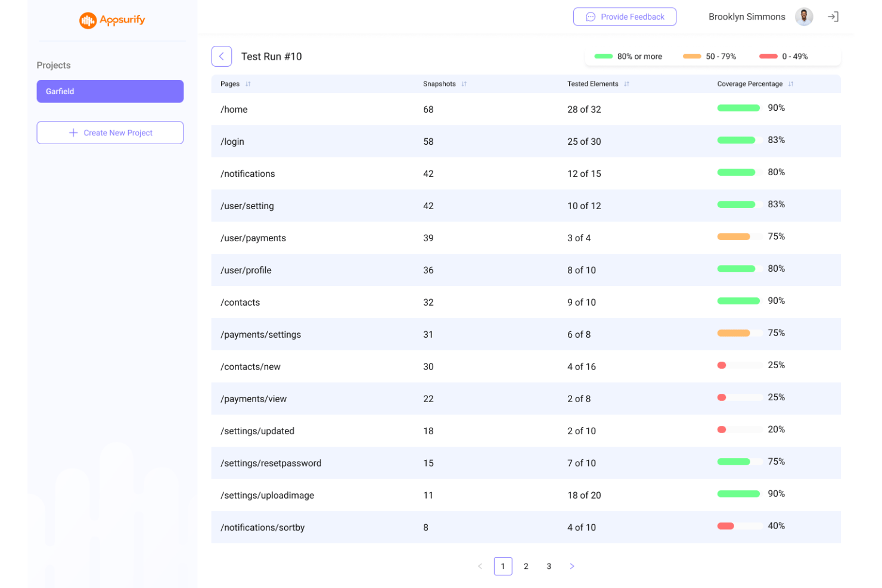Click the Brooklyn Simmons user name
This screenshot has height=588, width=882.
(x=747, y=17)
